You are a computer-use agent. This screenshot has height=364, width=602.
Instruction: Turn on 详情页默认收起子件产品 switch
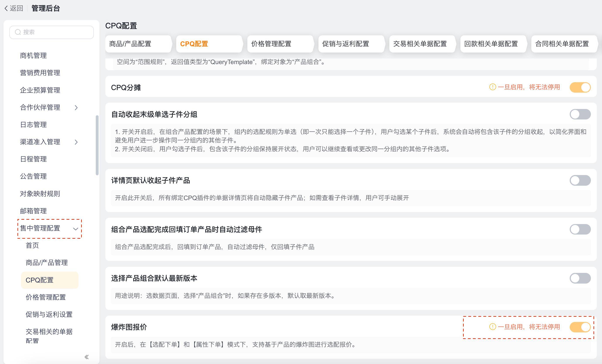(x=580, y=180)
